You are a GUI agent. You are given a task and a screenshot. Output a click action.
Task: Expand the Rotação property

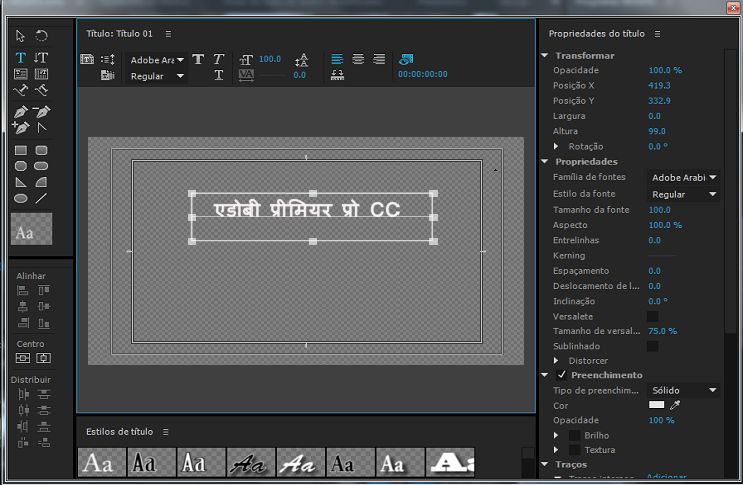click(556, 146)
